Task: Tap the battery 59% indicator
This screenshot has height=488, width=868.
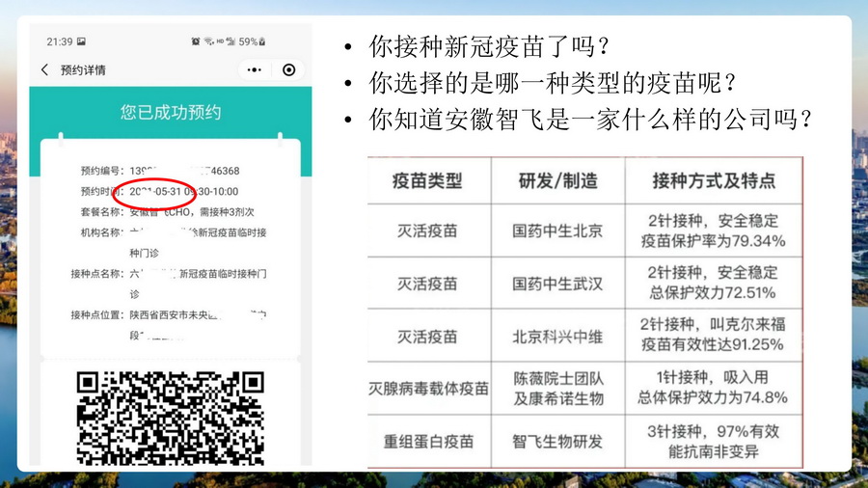Action: [252, 41]
